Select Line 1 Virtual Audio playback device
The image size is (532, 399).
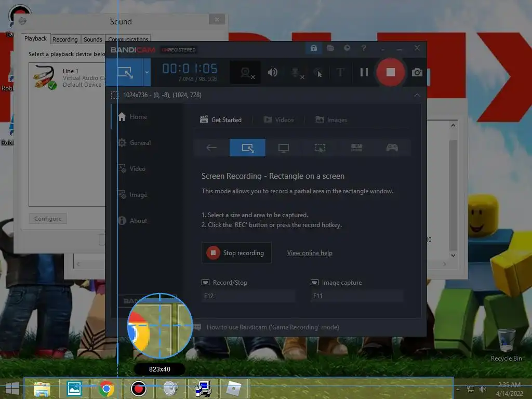[68, 78]
